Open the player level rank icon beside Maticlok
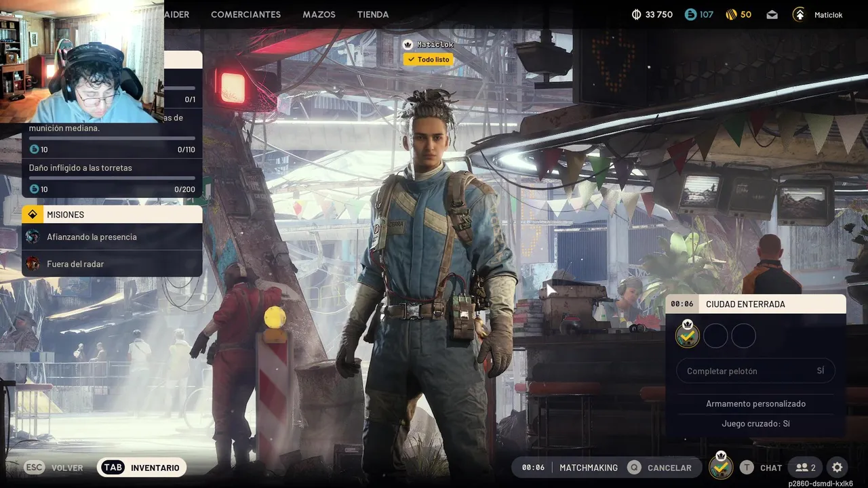Viewport: 868px width, 488px height. [800, 14]
